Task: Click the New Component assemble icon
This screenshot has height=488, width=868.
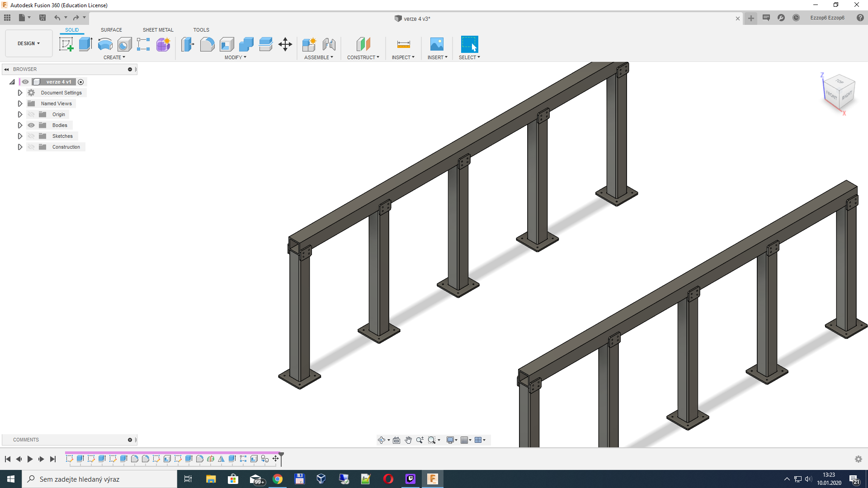Action: [x=309, y=44]
